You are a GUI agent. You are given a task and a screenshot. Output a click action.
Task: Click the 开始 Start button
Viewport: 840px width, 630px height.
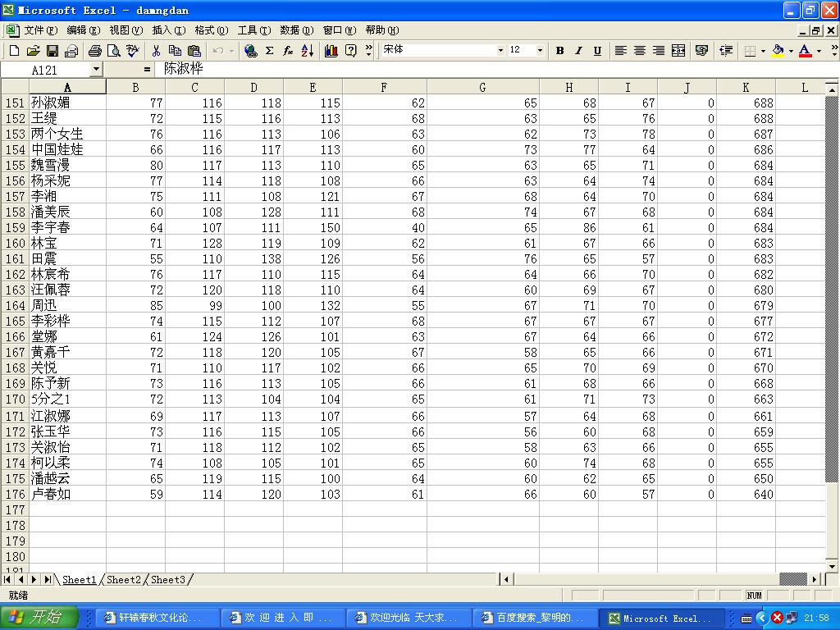pyautogui.click(x=39, y=618)
